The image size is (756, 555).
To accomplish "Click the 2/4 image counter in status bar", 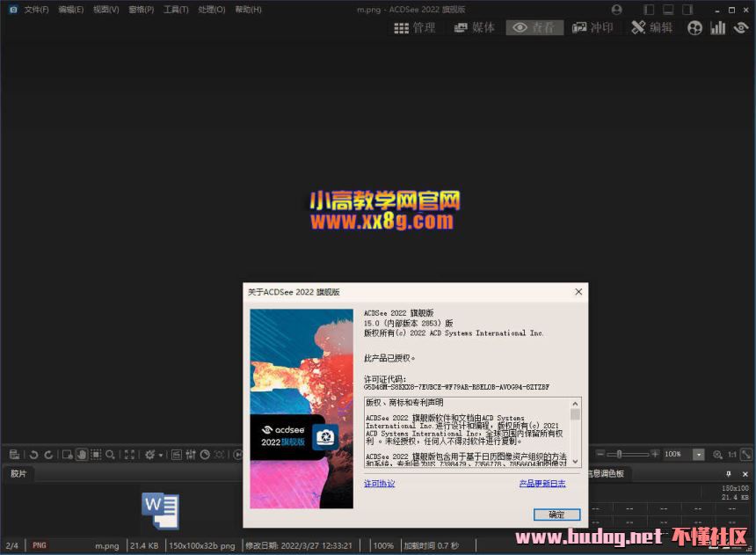I will (12, 546).
